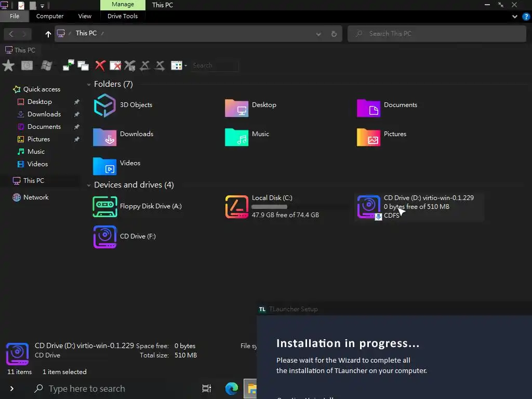Viewport: 532px width, 399px height.
Task: Click the Windows flag applications toolbar icon
Action: point(46,65)
